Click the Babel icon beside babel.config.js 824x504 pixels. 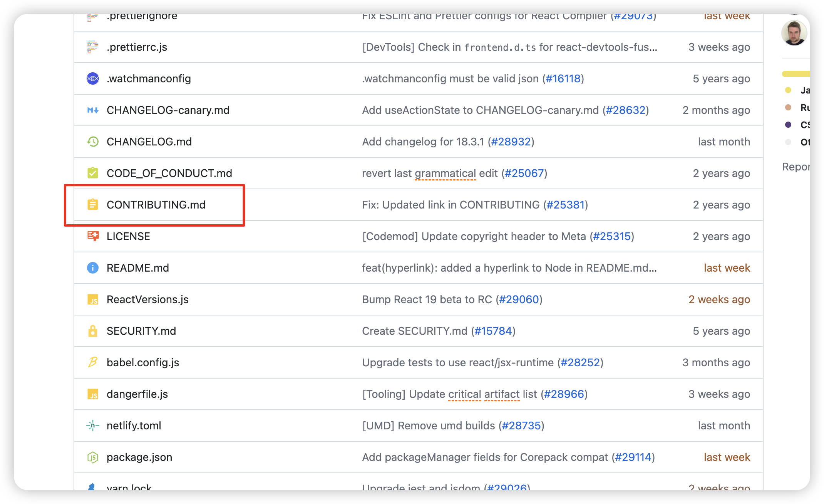[x=92, y=362]
